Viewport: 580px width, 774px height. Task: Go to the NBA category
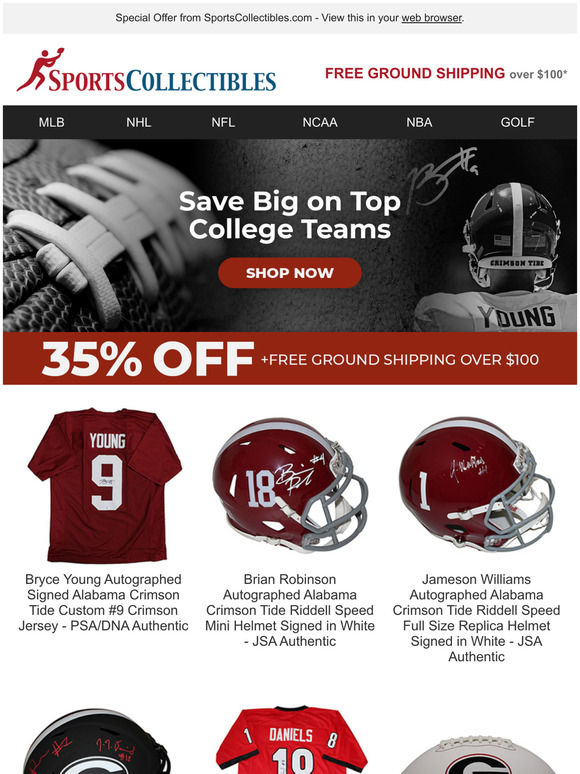point(419,122)
